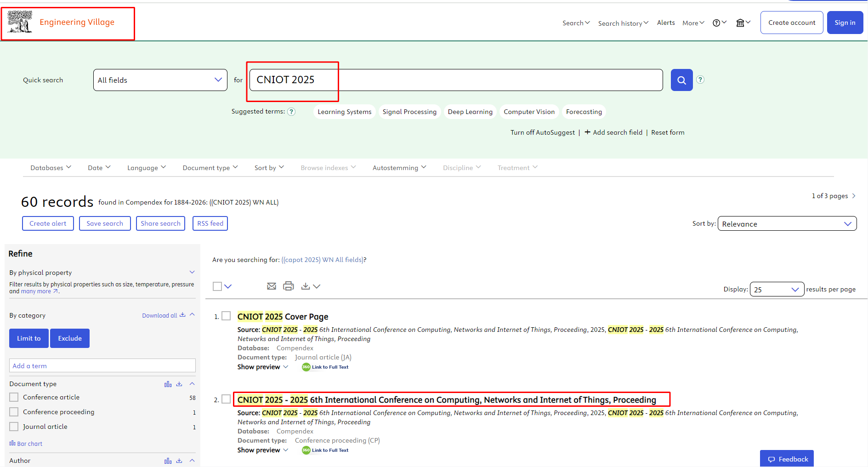Click the Engineering Village tree logo
Viewport: 868px width, 467px height.
tap(20, 22)
